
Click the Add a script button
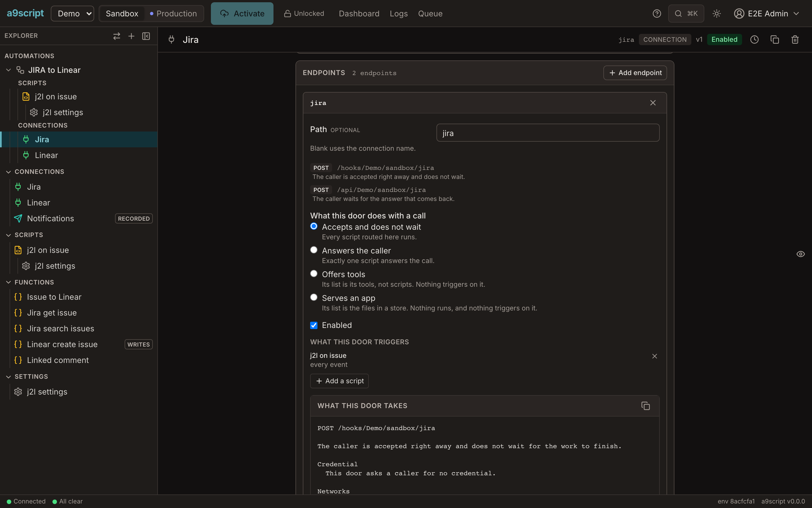[x=339, y=381]
